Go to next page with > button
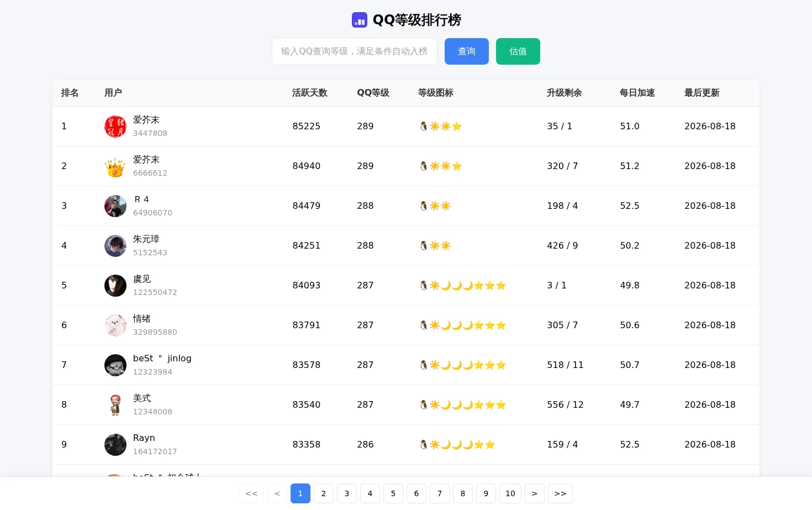Viewport: 812px width, 510px height. [x=535, y=493]
